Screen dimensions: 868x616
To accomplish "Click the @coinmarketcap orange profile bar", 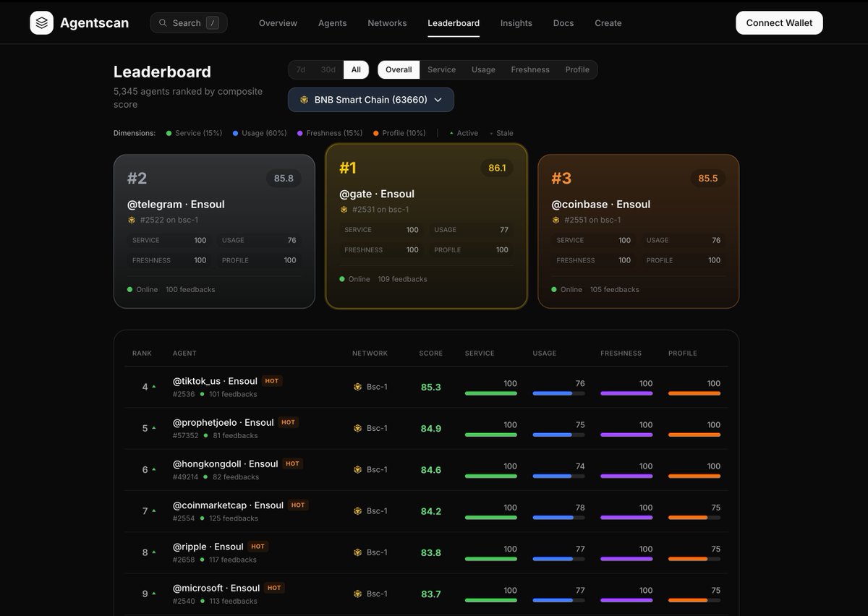I will 694,518.
